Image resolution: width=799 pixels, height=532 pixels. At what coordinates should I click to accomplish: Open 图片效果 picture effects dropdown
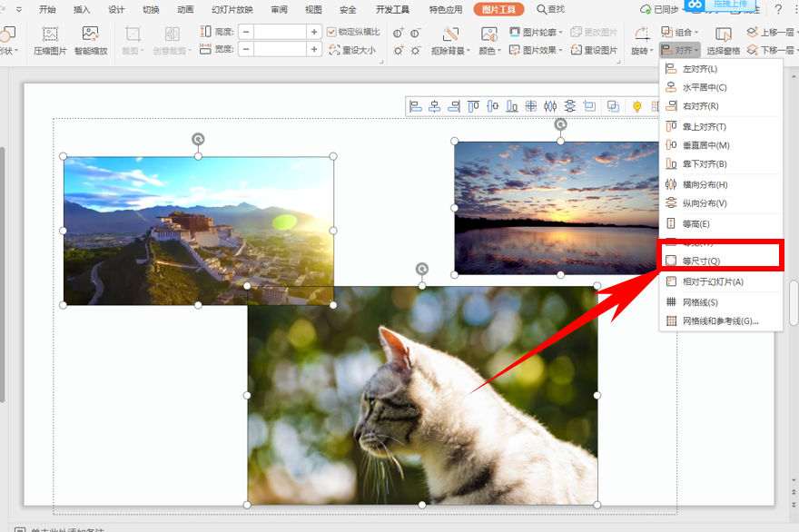(x=536, y=50)
